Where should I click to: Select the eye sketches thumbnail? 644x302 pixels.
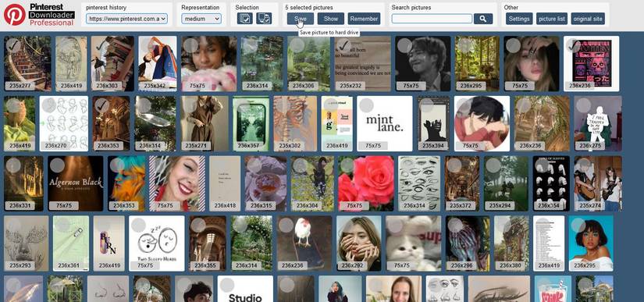[x=419, y=183]
